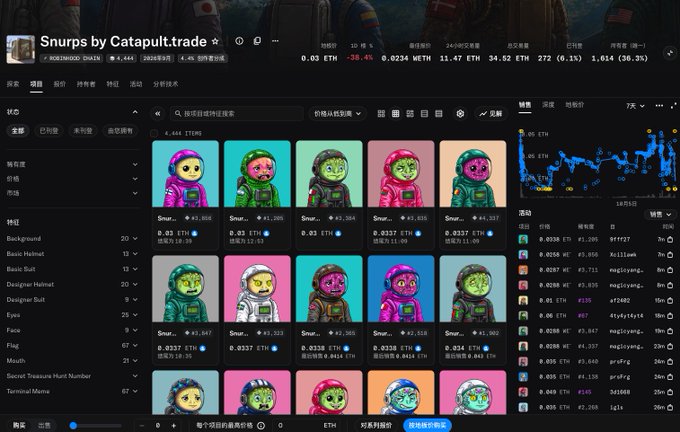The width and height of the screenshot is (680, 432).
Task: Click the magnifier icon in the item search box
Action: click(178, 114)
